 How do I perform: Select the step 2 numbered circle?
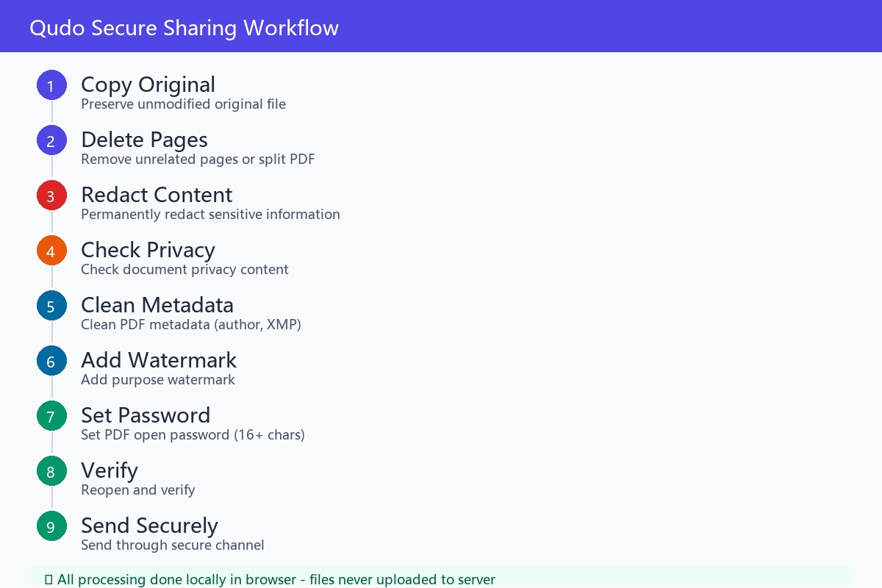[51, 140]
